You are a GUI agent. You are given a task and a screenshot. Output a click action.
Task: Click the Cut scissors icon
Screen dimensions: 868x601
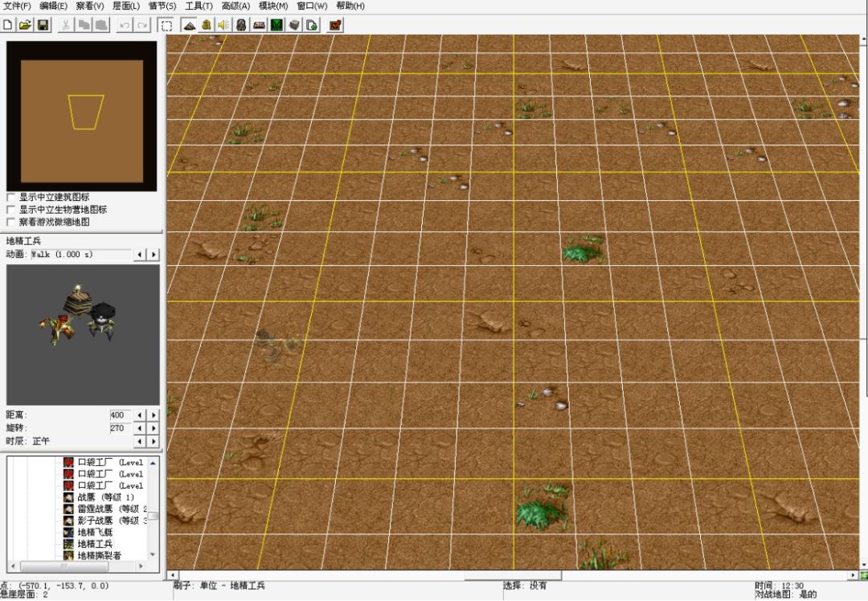click(65, 25)
